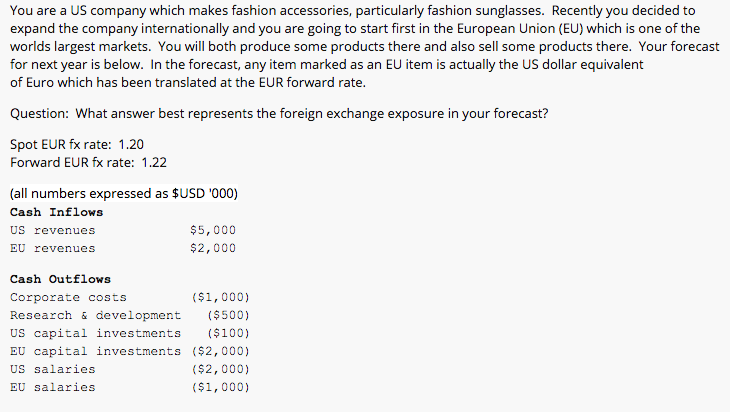
Task: Click the Corporate costs label
Action: [68, 297]
